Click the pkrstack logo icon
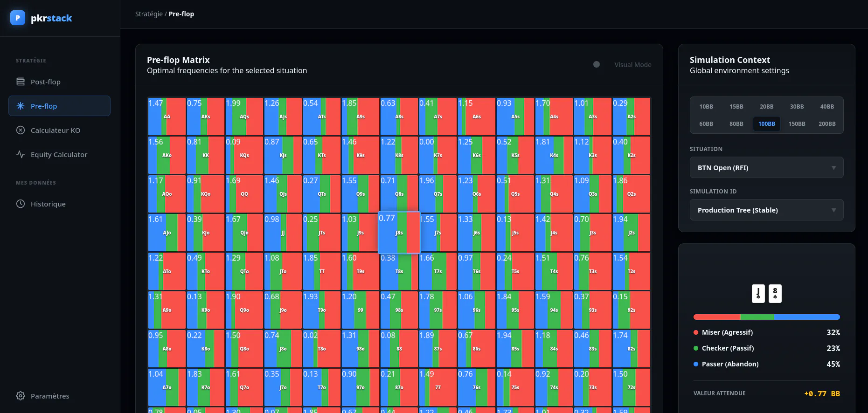This screenshot has width=868, height=413. pyautogui.click(x=18, y=18)
